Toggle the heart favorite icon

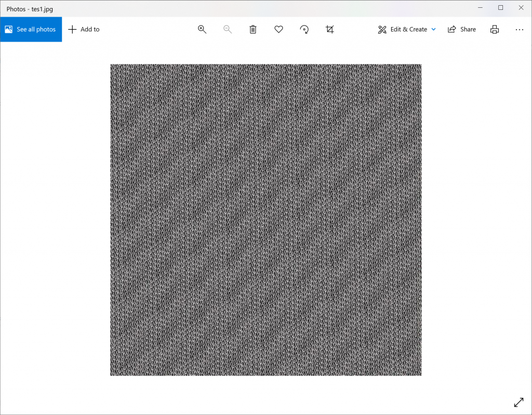pyautogui.click(x=278, y=30)
